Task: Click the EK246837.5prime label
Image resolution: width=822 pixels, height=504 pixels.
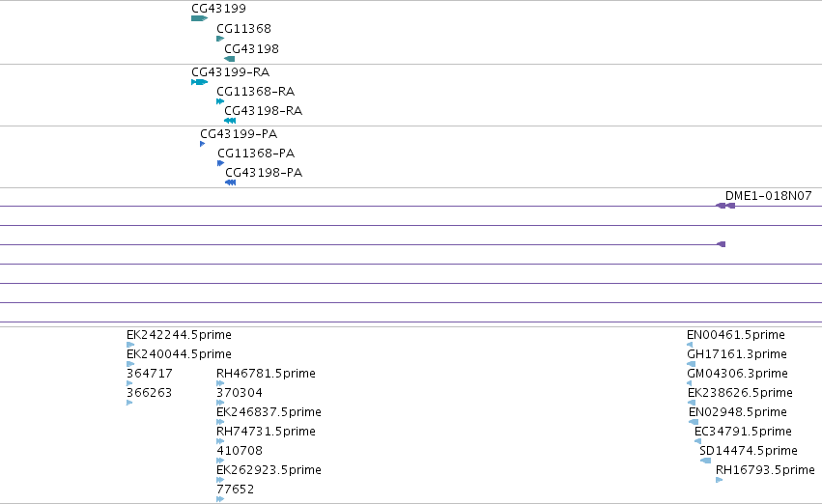Action: [269, 411]
